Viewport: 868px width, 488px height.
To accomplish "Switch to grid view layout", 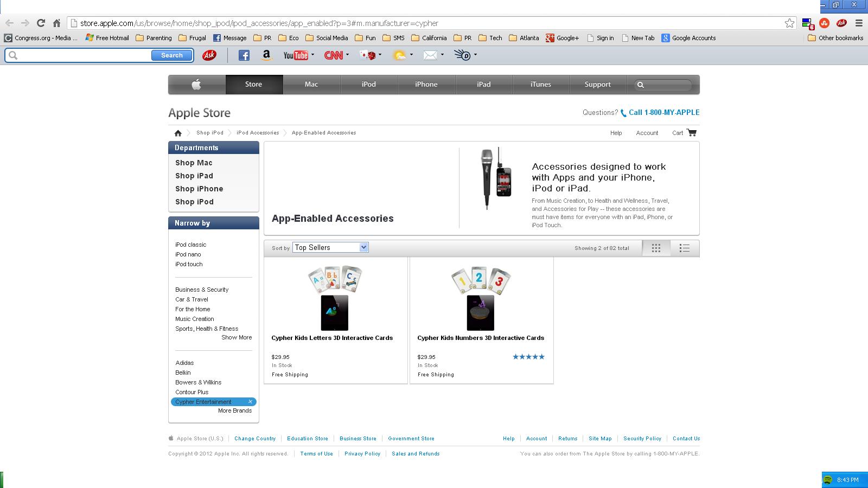I will tap(656, 248).
